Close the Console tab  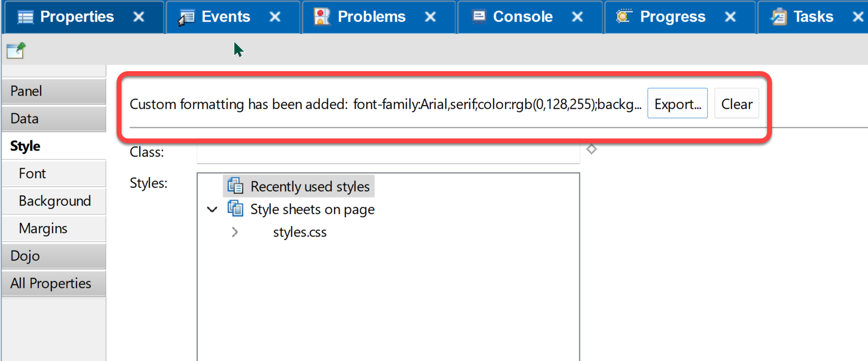point(577,17)
